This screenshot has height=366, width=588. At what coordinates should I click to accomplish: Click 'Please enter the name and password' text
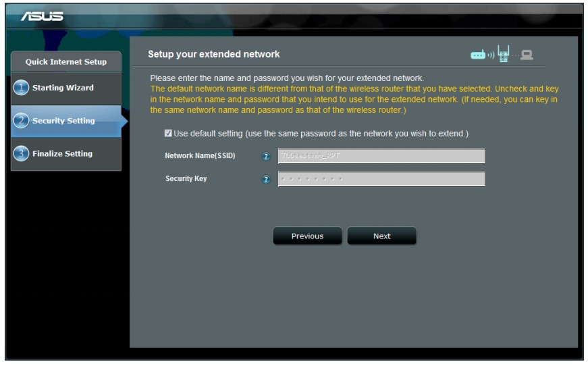point(287,78)
